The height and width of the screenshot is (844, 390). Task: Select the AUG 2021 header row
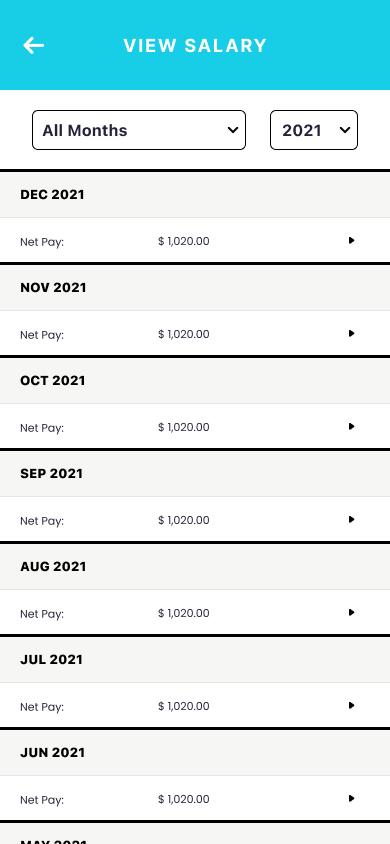[x=195, y=567]
